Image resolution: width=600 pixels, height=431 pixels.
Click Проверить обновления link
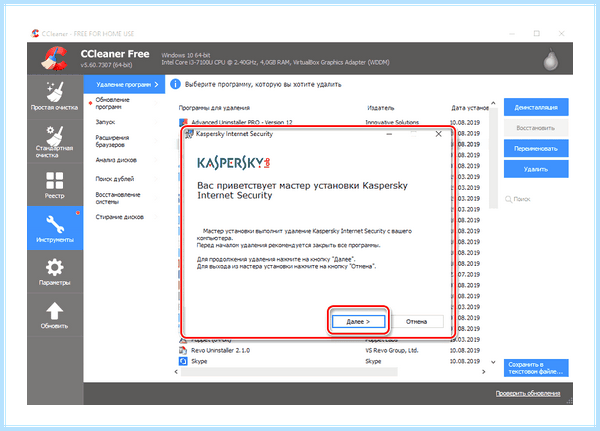pyautogui.click(x=528, y=393)
